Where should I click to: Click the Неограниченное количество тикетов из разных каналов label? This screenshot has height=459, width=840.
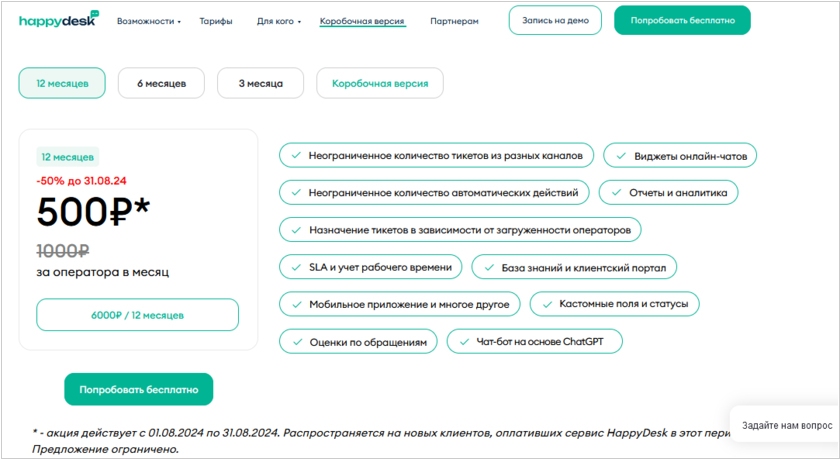[x=445, y=156]
